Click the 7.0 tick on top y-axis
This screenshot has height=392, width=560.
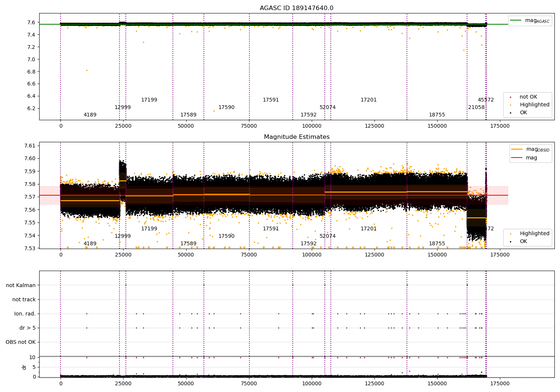[x=31, y=59]
